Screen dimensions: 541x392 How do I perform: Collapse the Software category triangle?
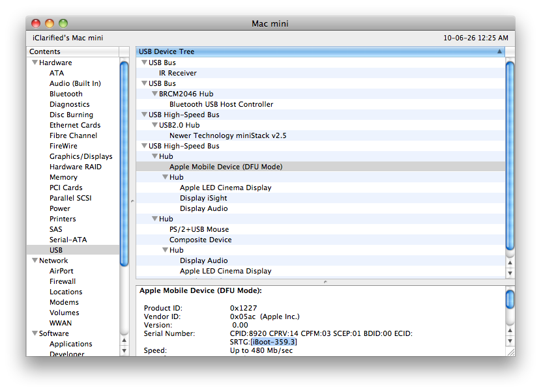click(x=34, y=334)
